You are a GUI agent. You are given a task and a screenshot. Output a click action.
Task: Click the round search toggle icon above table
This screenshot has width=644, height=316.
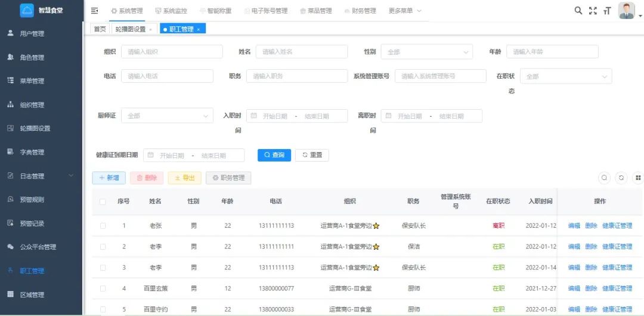pyautogui.click(x=605, y=178)
